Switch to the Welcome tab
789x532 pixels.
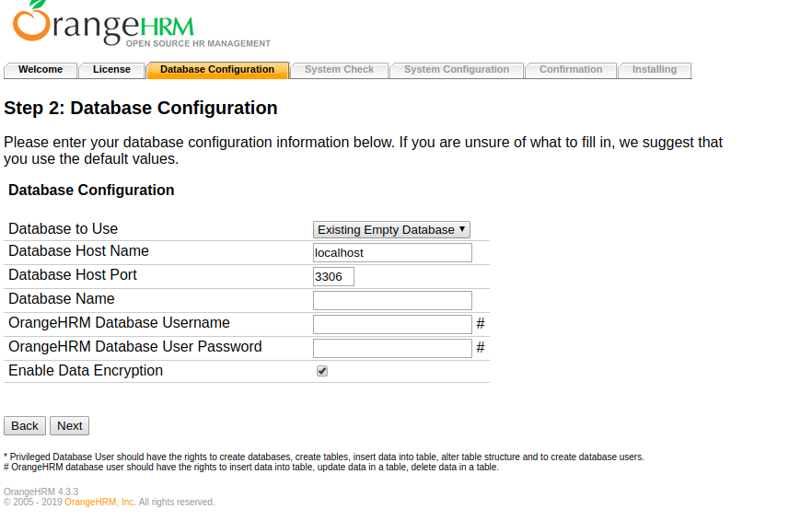point(41,70)
